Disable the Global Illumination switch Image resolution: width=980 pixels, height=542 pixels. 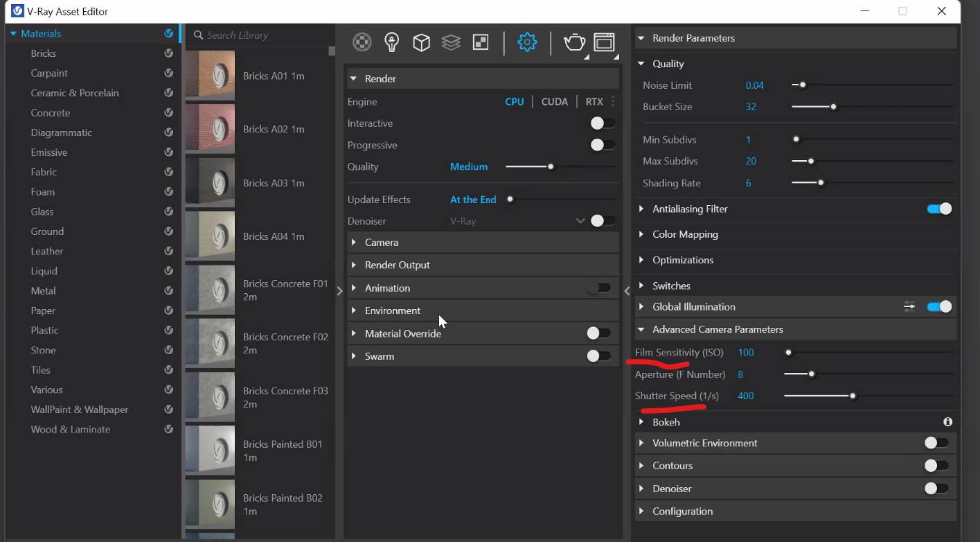click(x=939, y=306)
